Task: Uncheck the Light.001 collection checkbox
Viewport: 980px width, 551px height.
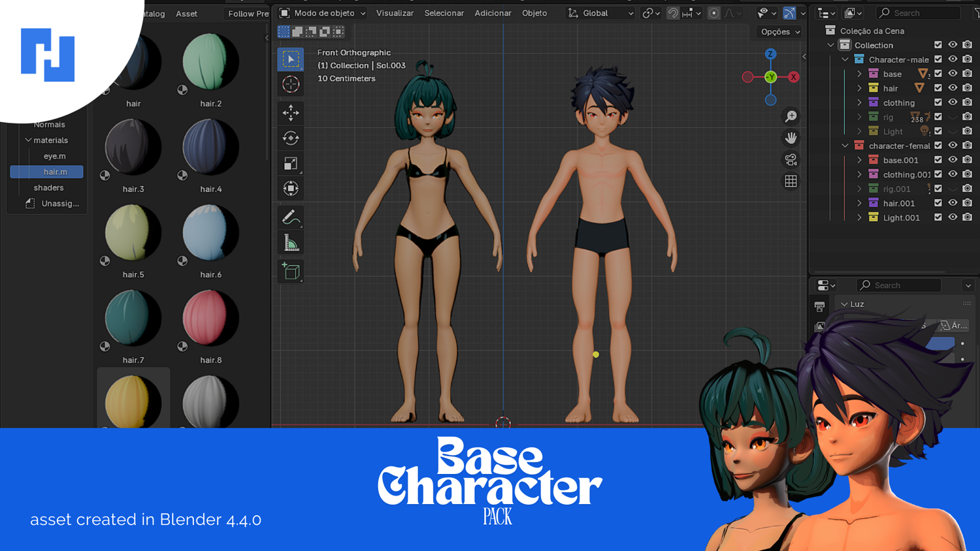Action: (938, 217)
